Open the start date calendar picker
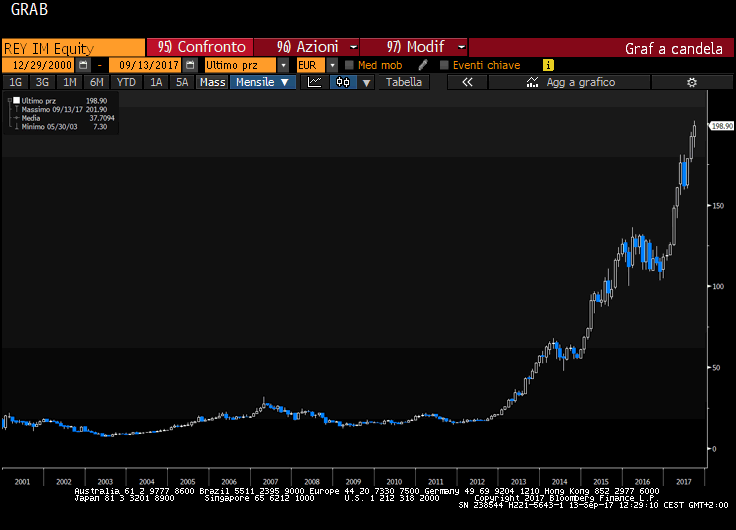The image size is (736, 530). point(83,65)
